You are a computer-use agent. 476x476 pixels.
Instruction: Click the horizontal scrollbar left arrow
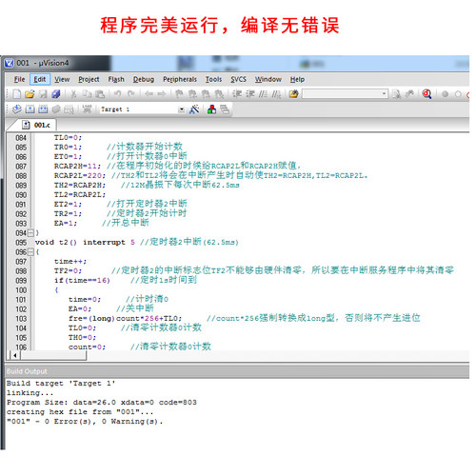coord(14,356)
